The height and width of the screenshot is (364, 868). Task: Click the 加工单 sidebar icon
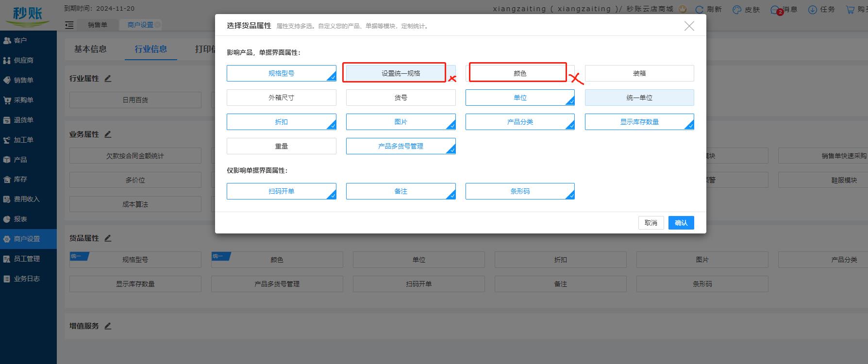point(7,140)
